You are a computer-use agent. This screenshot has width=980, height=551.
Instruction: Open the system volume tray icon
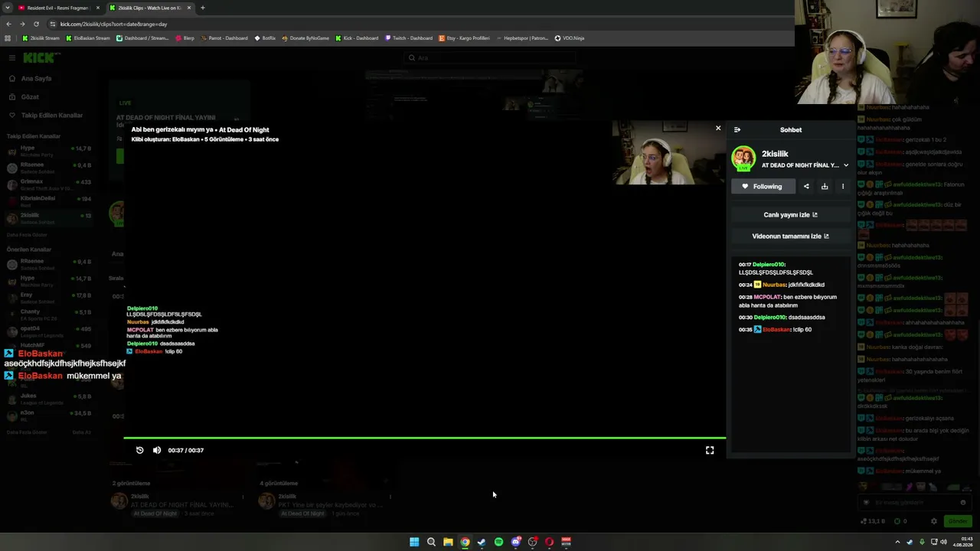(943, 542)
